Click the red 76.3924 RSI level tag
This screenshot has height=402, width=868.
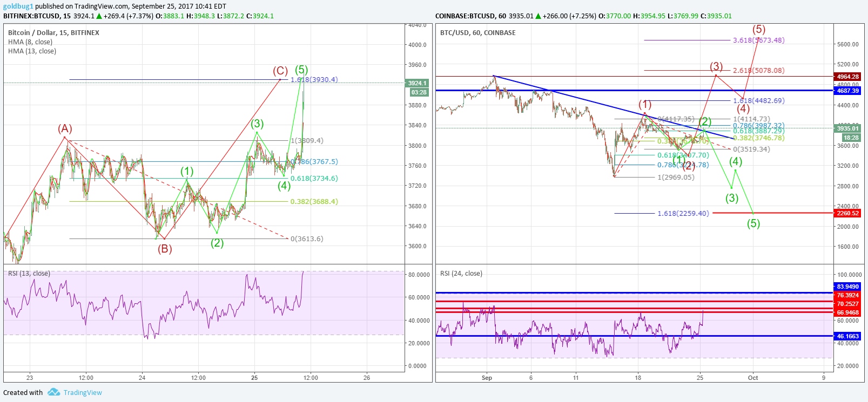coord(847,295)
